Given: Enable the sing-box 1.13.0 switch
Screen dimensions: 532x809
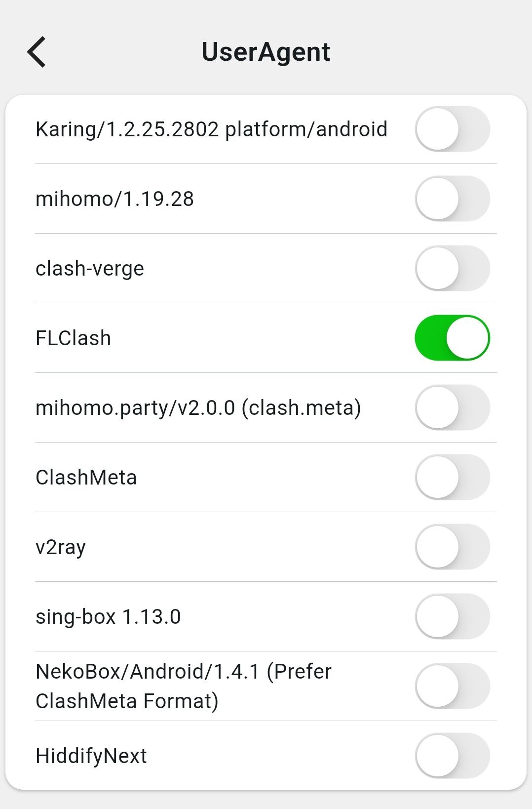Looking at the screenshot, I should [x=452, y=616].
